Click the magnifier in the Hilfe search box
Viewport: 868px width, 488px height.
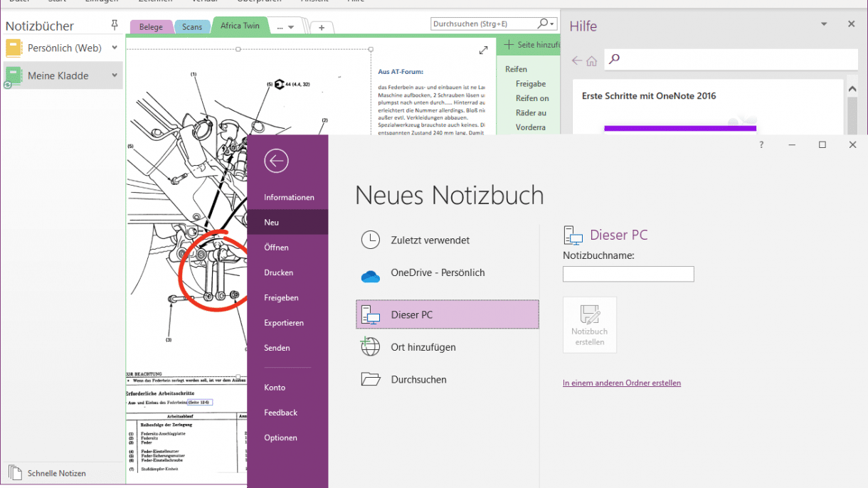click(614, 59)
